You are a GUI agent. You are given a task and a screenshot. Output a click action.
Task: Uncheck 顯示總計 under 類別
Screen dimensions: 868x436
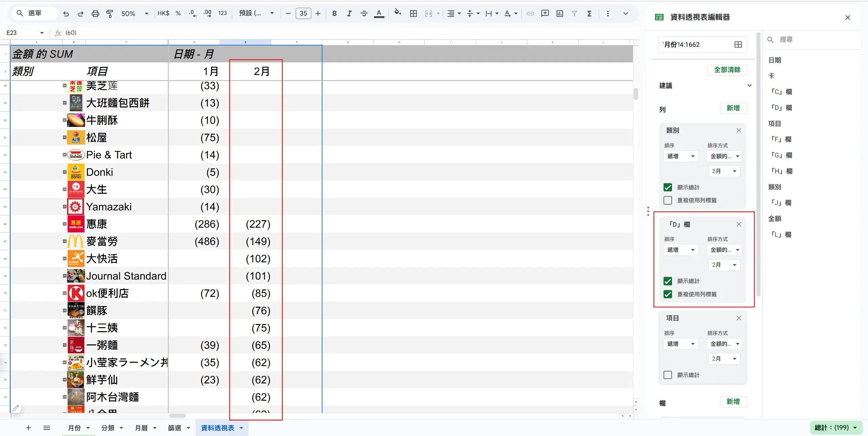point(668,187)
